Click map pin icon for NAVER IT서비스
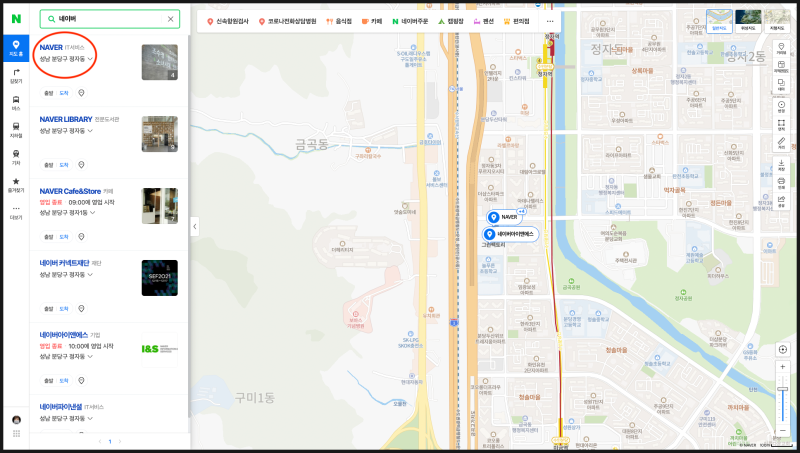800x453 pixels. click(x=81, y=93)
